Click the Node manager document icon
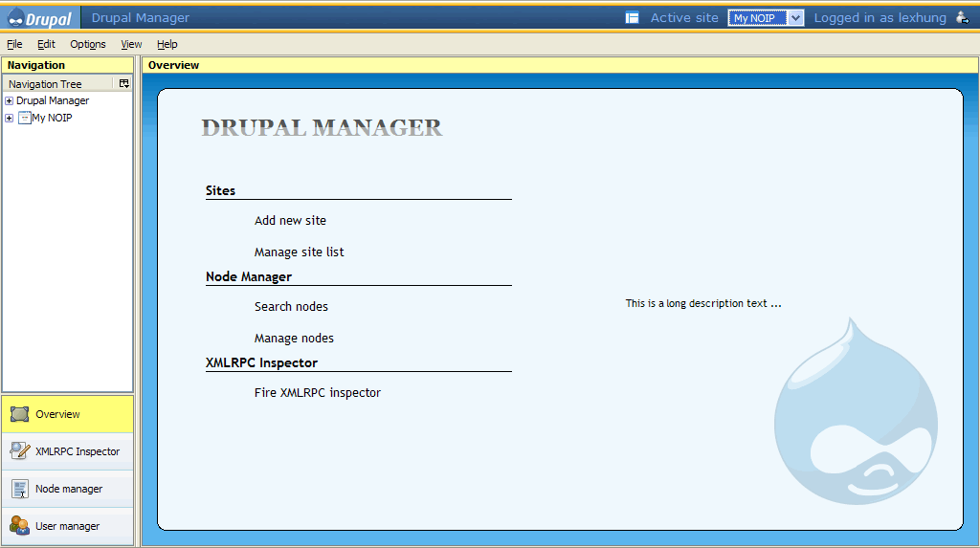980x548 pixels. click(19, 489)
